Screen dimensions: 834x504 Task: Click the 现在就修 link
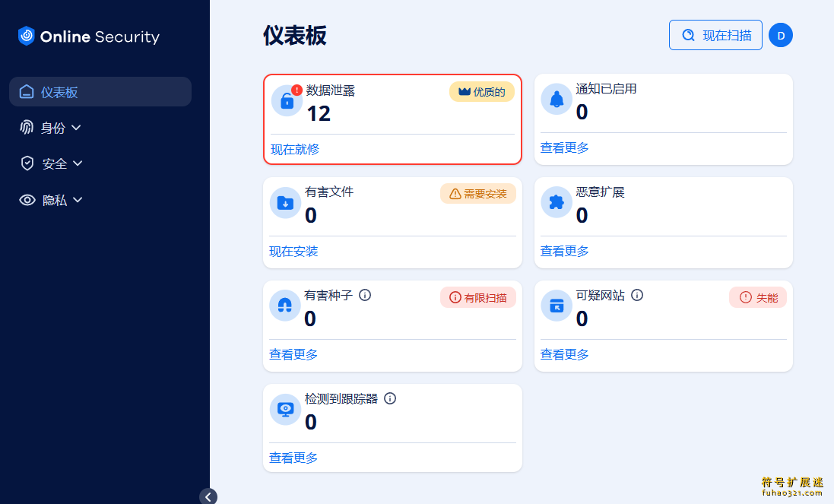(295, 150)
